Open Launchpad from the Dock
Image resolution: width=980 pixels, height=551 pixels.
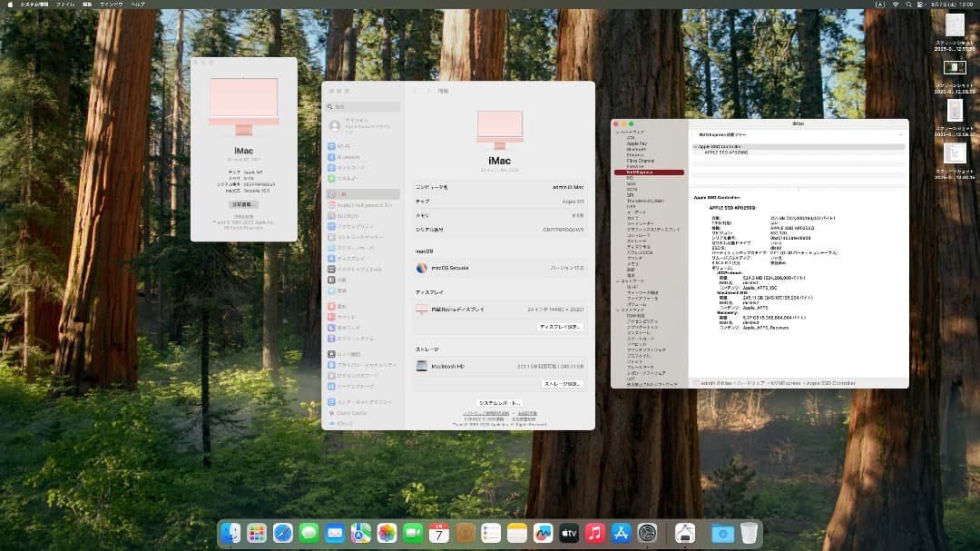pyautogui.click(x=256, y=534)
